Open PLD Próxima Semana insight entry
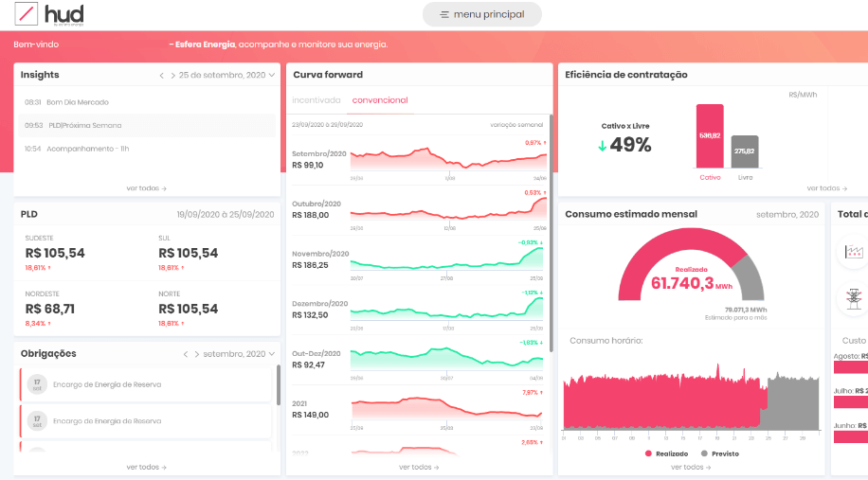This screenshot has height=480, width=868. [x=86, y=125]
